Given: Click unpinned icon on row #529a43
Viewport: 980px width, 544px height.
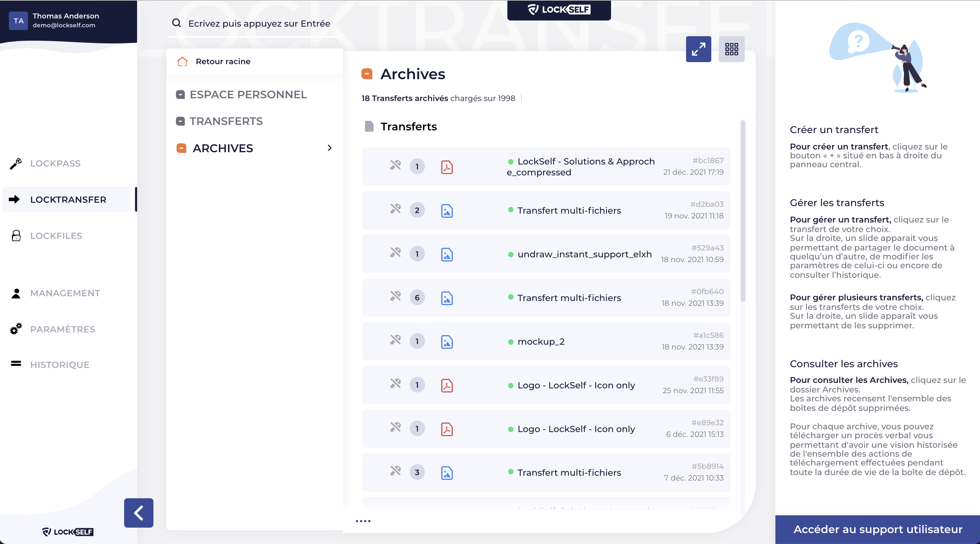Looking at the screenshot, I should (395, 253).
